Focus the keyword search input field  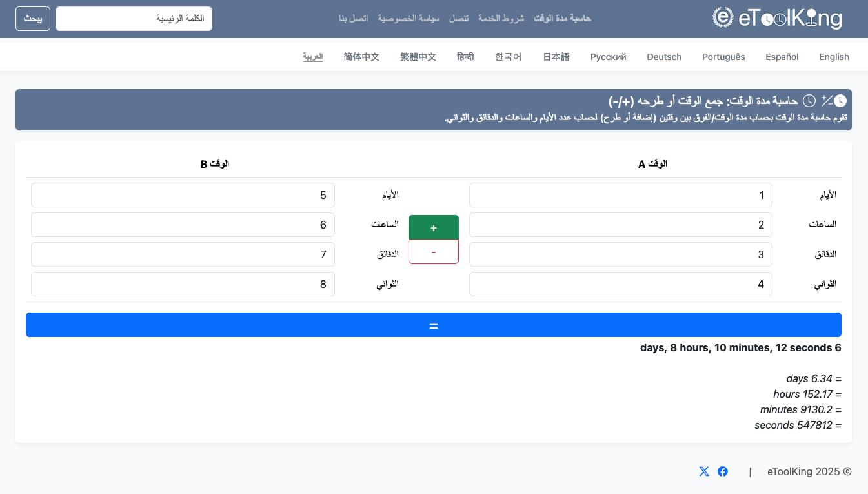[x=134, y=19]
